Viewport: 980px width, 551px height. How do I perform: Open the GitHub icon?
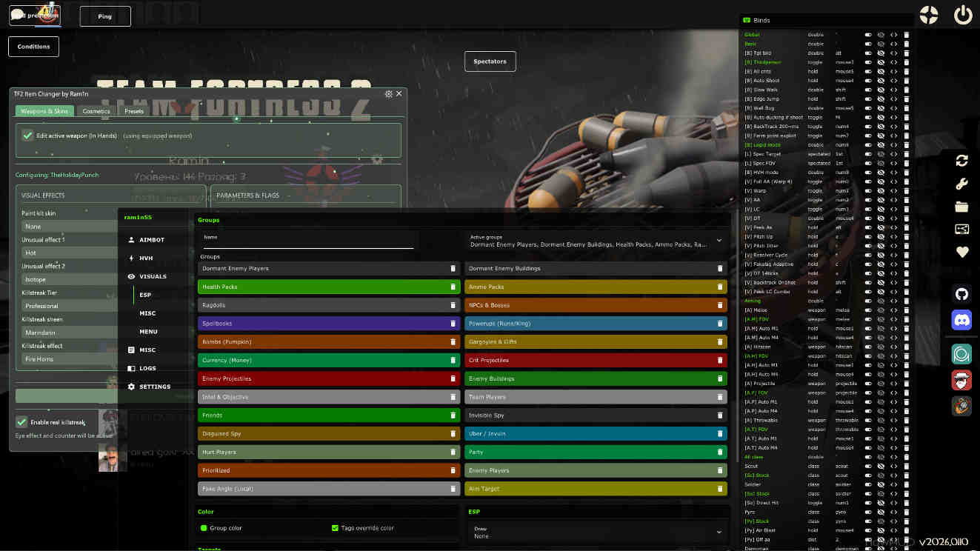(961, 294)
